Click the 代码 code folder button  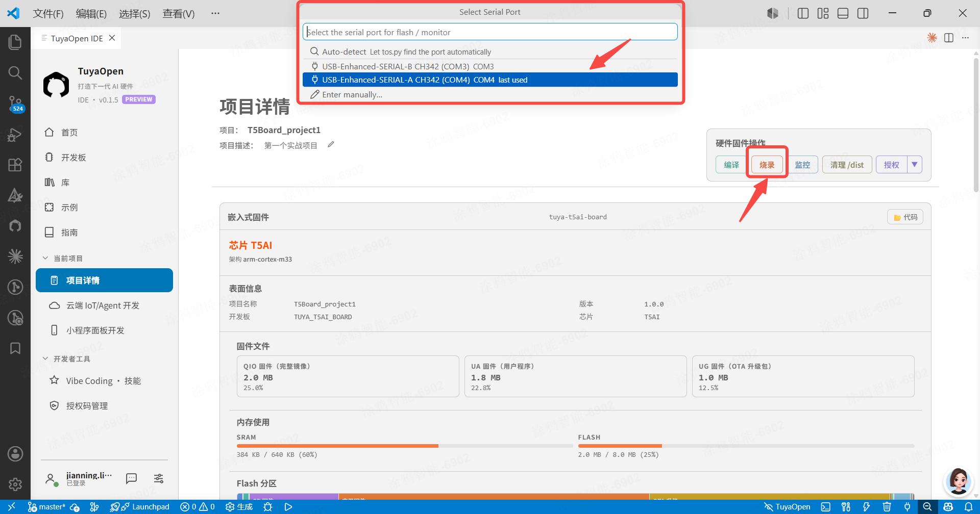(905, 217)
